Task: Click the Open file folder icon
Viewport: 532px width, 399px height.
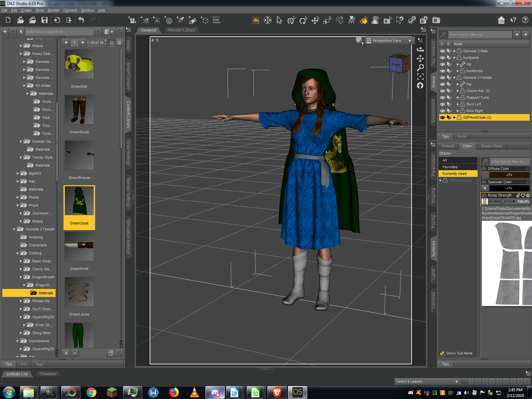Action: click(x=20, y=20)
